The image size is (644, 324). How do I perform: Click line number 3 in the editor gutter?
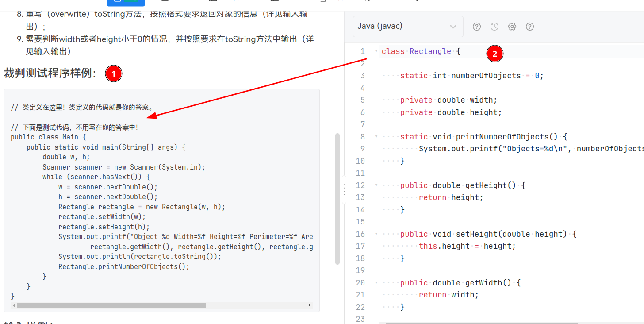click(362, 76)
